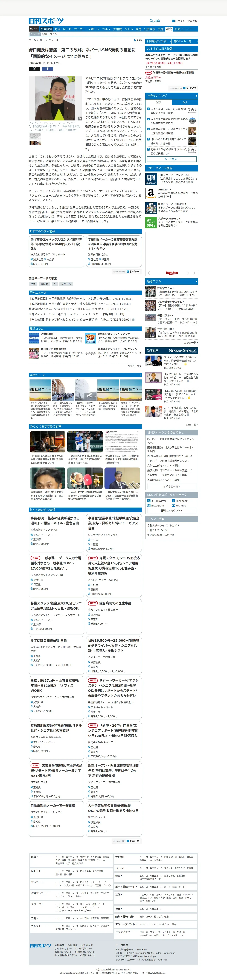Share the article on Facebook

[47, 69]
